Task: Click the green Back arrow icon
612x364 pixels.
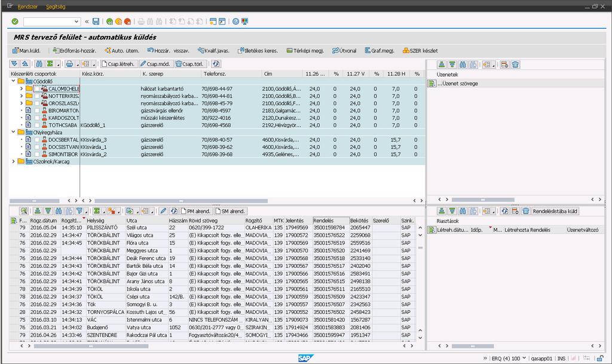Action: (110, 22)
